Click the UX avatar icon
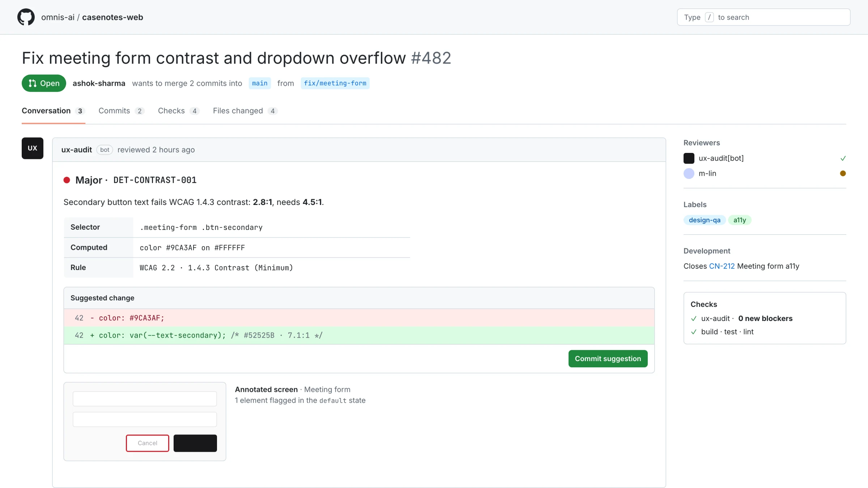The image size is (868, 488). click(x=33, y=148)
